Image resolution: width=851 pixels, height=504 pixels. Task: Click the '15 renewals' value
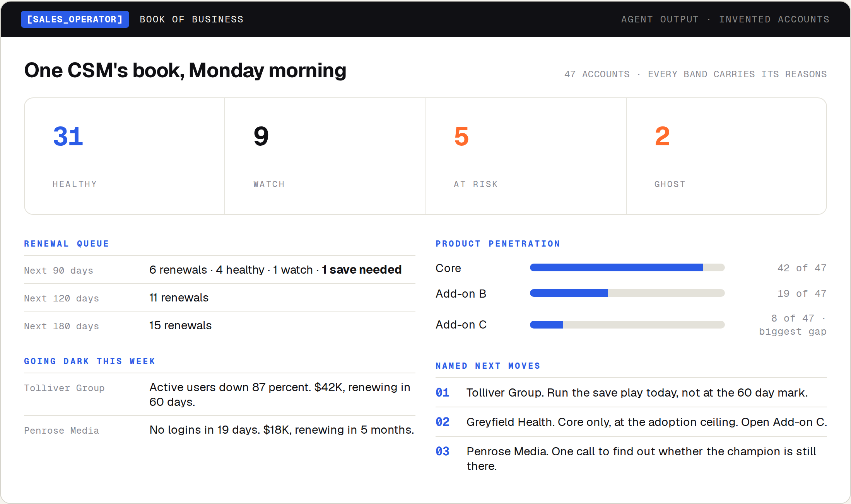pos(180,325)
